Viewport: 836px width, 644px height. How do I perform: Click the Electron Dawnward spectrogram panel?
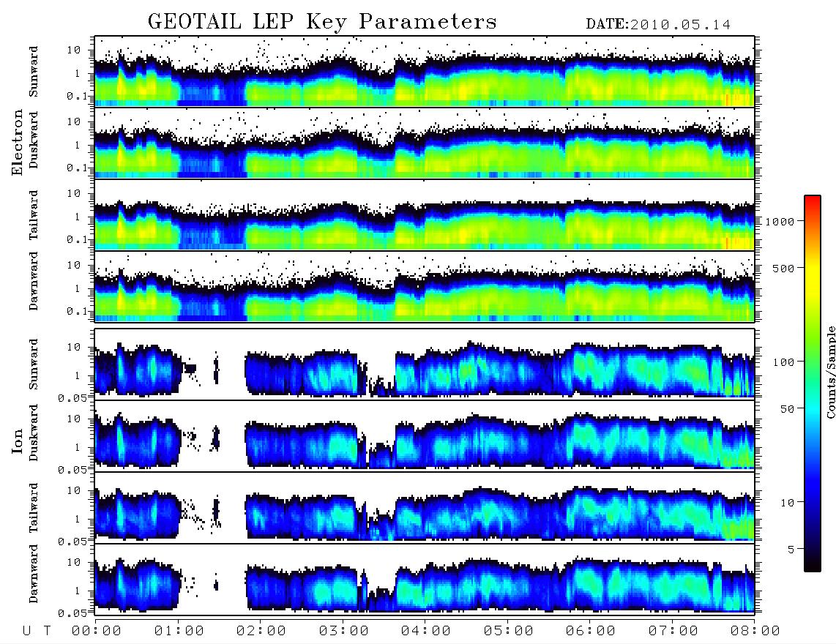tap(425, 286)
